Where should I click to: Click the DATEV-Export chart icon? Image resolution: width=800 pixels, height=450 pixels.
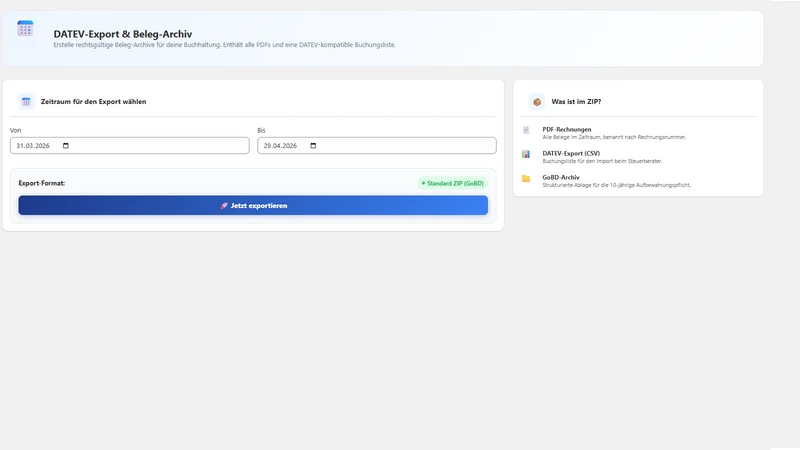coord(526,154)
